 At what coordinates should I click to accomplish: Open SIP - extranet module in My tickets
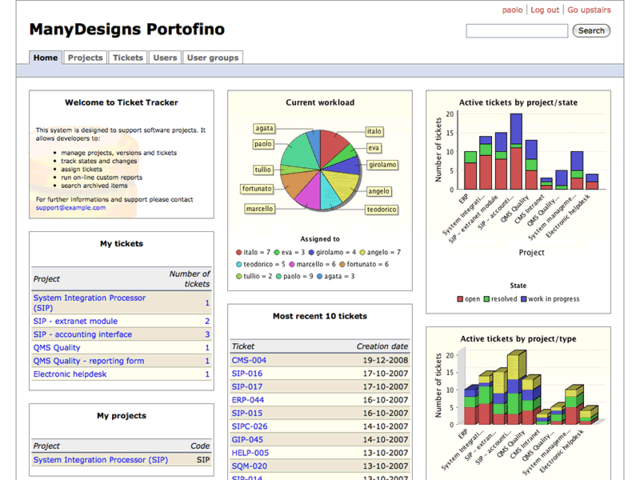(75, 321)
